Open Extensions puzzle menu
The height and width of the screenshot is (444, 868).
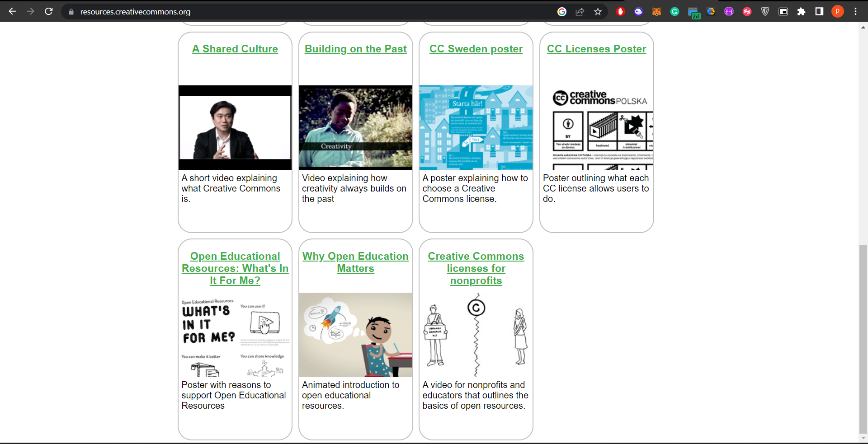pyautogui.click(x=801, y=12)
